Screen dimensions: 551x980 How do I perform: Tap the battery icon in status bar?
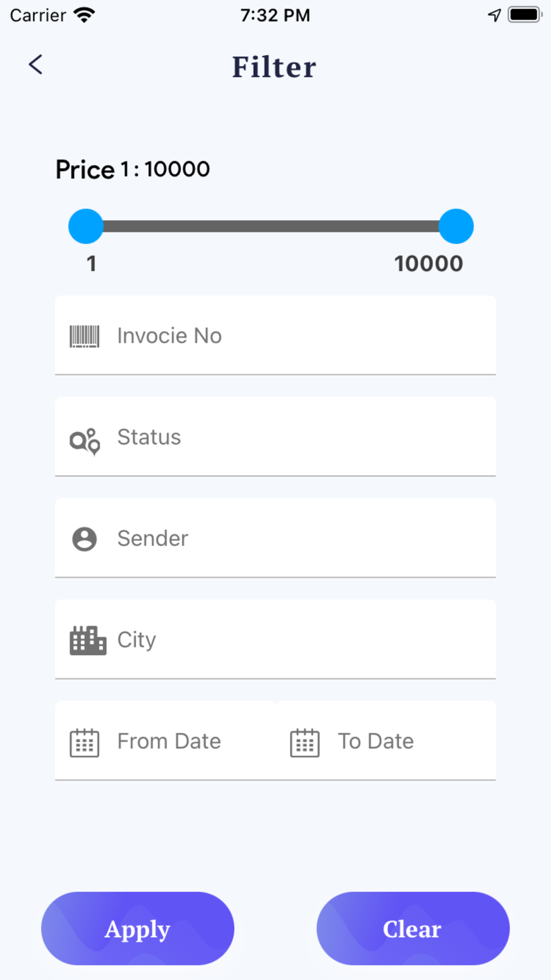click(525, 15)
